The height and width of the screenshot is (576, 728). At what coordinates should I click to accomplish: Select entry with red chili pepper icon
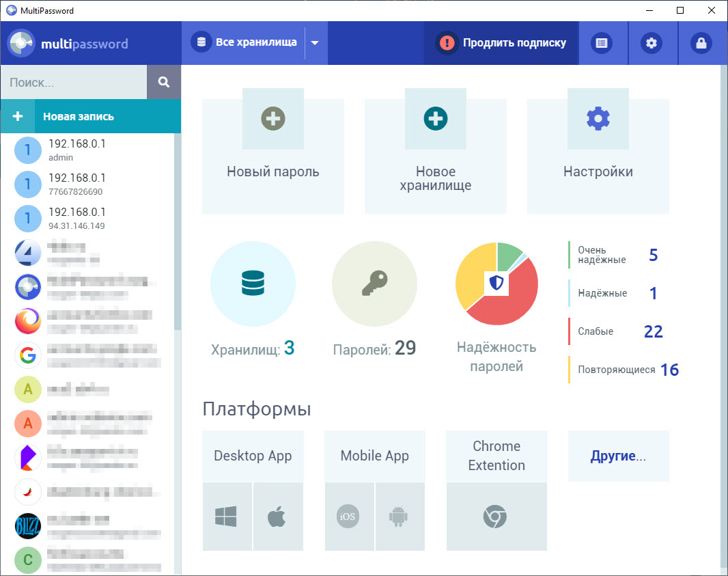[x=87, y=491]
